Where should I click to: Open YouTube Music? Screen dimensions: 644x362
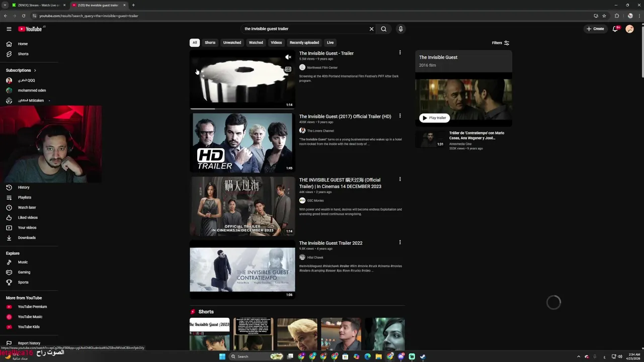(29, 317)
